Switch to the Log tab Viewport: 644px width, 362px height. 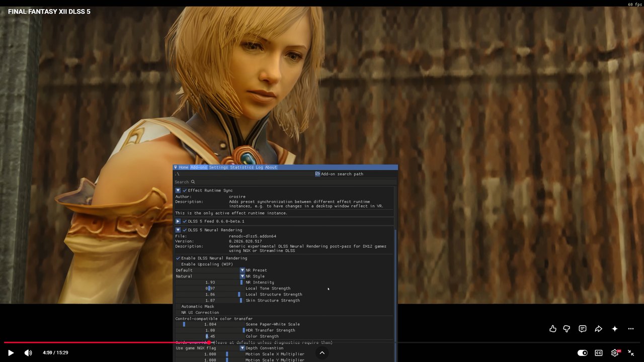[259, 167]
